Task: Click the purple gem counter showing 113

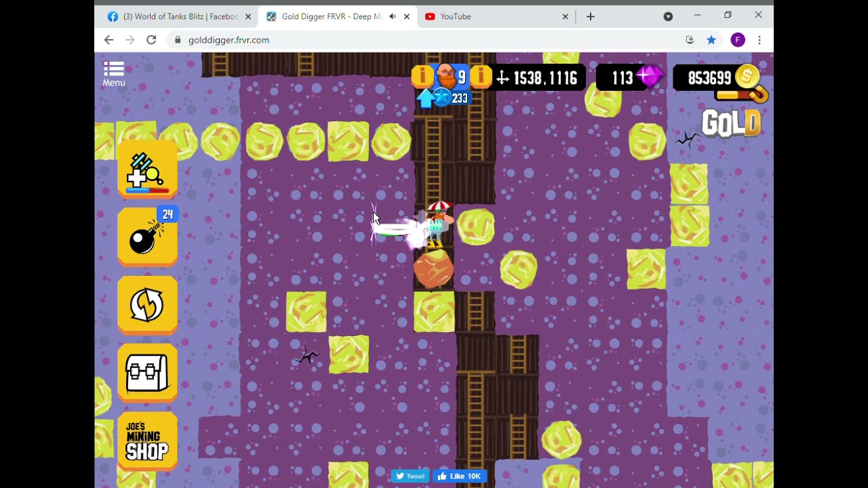Action: (631, 78)
